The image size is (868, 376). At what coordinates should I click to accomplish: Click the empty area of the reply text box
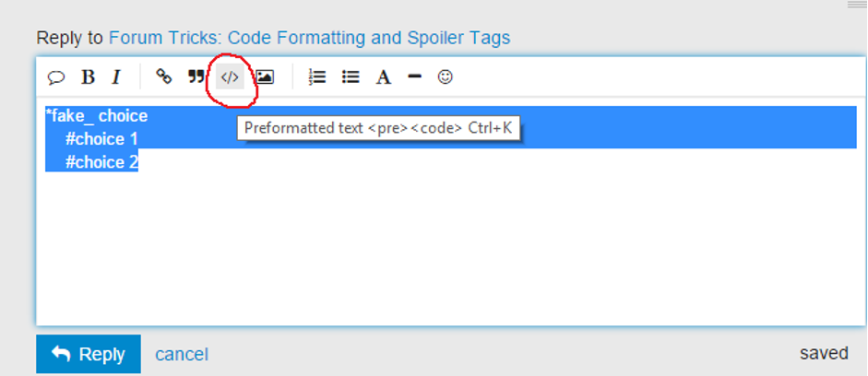pyautogui.click(x=443, y=249)
